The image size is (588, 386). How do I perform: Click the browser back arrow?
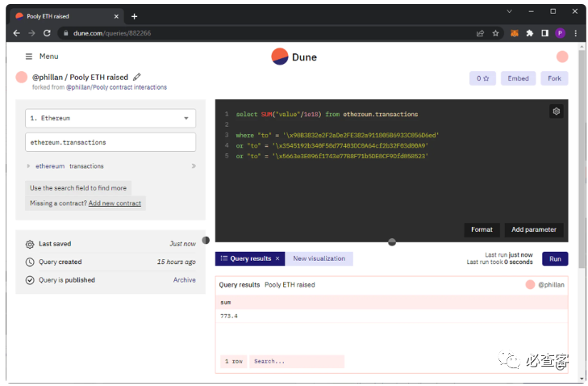click(16, 33)
